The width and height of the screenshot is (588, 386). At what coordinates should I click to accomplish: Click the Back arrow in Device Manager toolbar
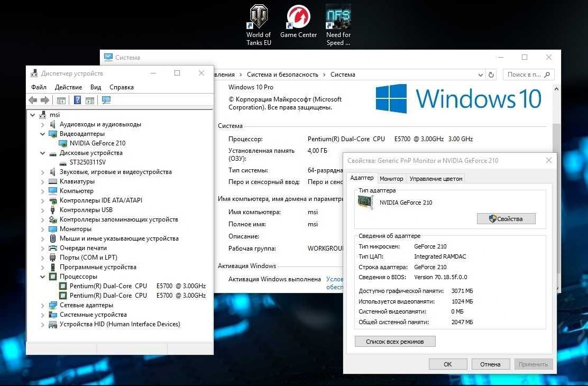(x=33, y=100)
